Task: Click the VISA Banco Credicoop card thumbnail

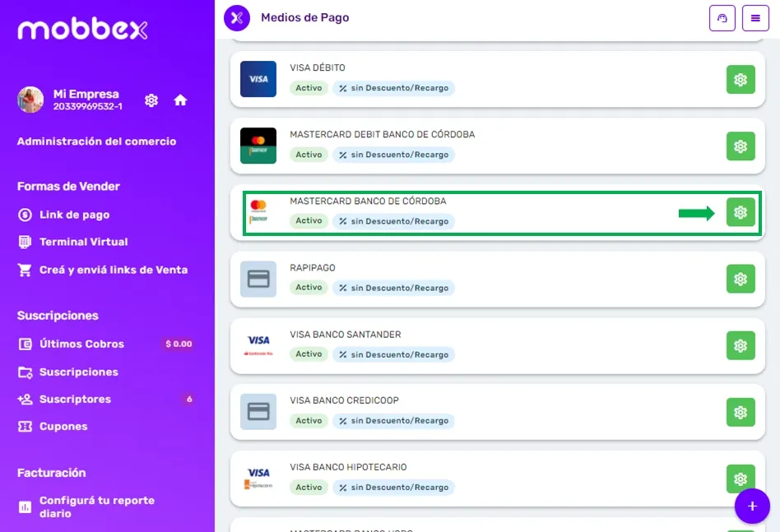Action: tap(258, 412)
